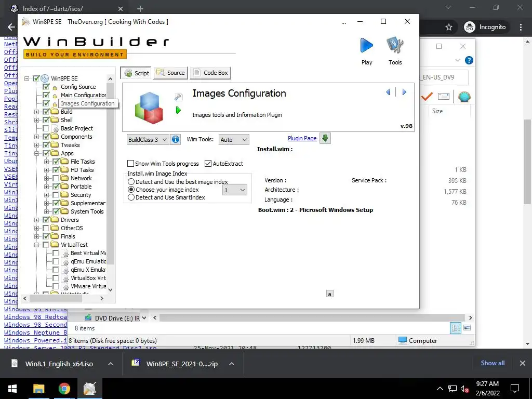The image size is (532, 399).
Task: Open the notification center icon
Action: [x=515, y=389]
